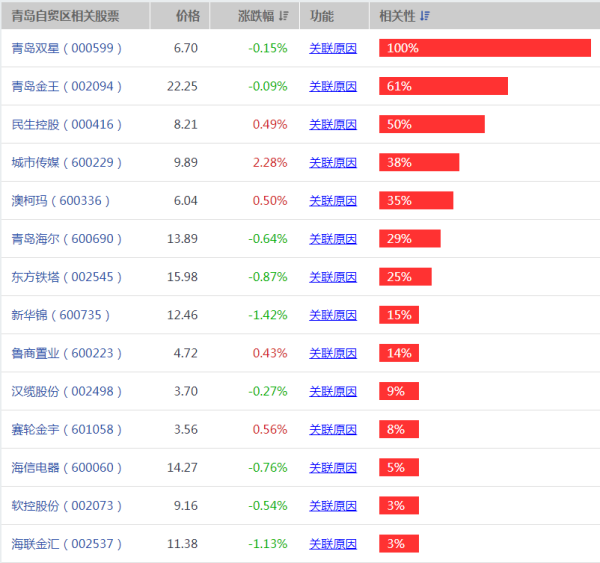The width and height of the screenshot is (600, 563).
Task: Open 关联原因 link for 汉缆股份
Action: coord(333,391)
